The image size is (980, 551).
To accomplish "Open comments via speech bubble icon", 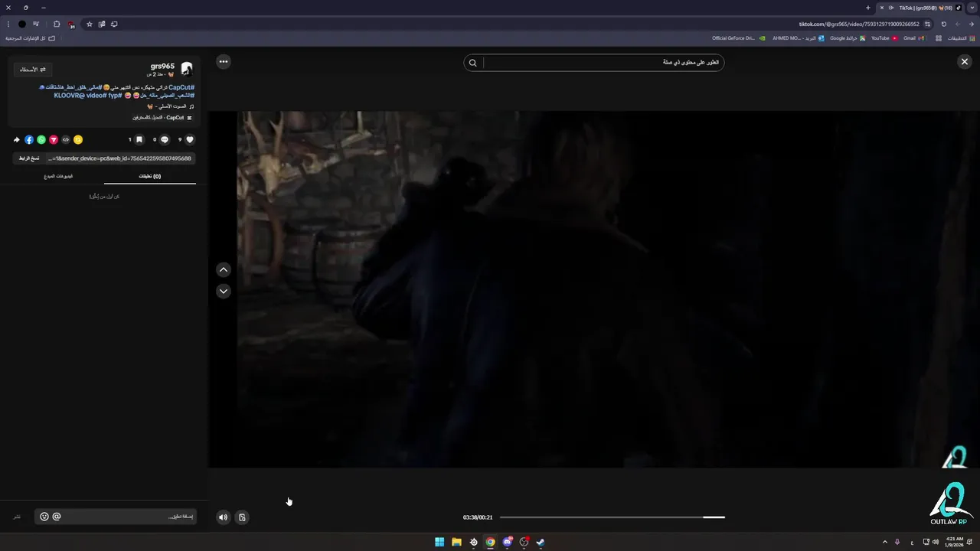I will click(165, 140).
